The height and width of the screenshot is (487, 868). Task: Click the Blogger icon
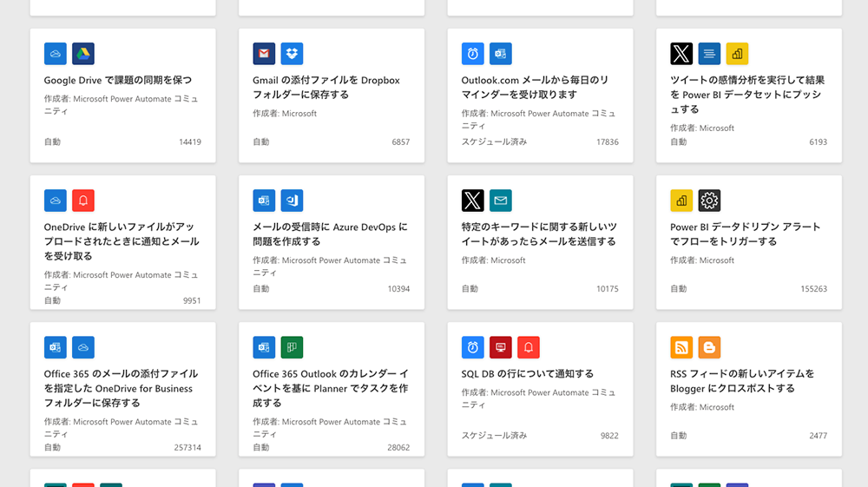709,347
